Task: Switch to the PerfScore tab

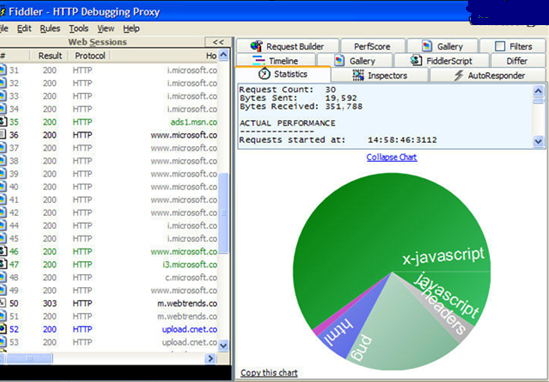Action: pos(372,46)
